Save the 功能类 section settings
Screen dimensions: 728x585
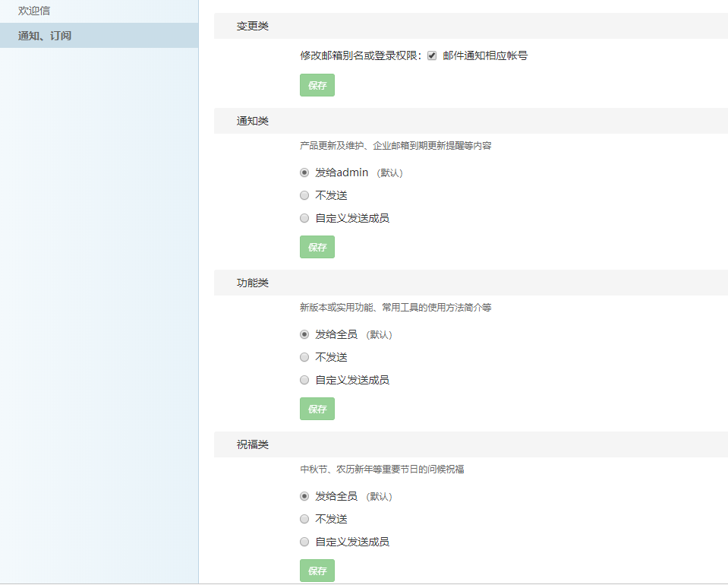(317, 409)
